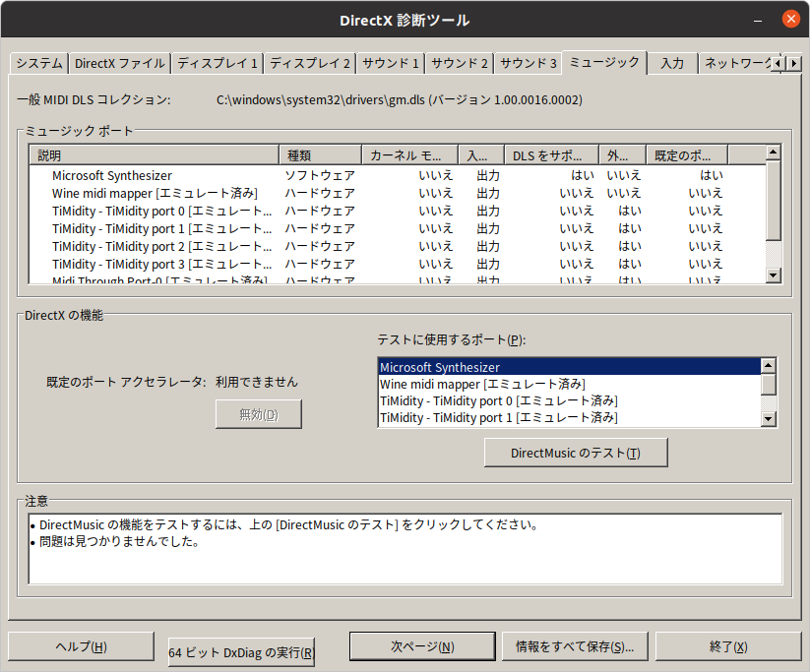
Task: Click the port table scroll up arrow
Action: pos(773,152)
